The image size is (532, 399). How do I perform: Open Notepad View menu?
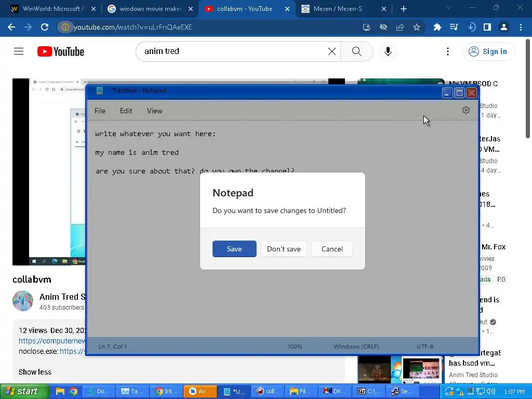point(154,111)
